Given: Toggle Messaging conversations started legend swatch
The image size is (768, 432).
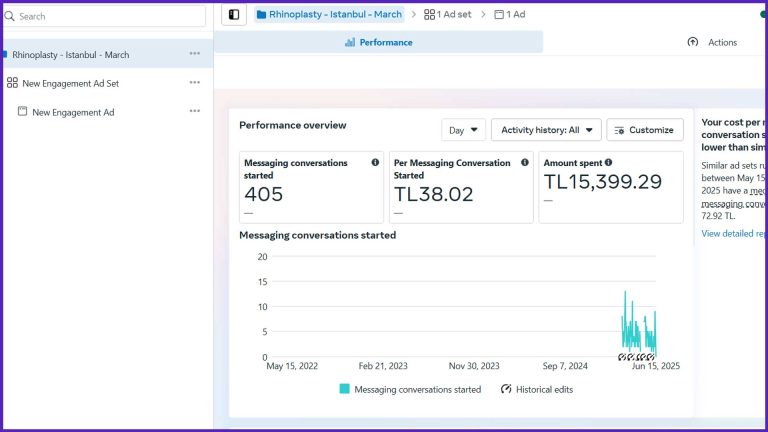Looking at the screenshot, I should pos(344,389).
